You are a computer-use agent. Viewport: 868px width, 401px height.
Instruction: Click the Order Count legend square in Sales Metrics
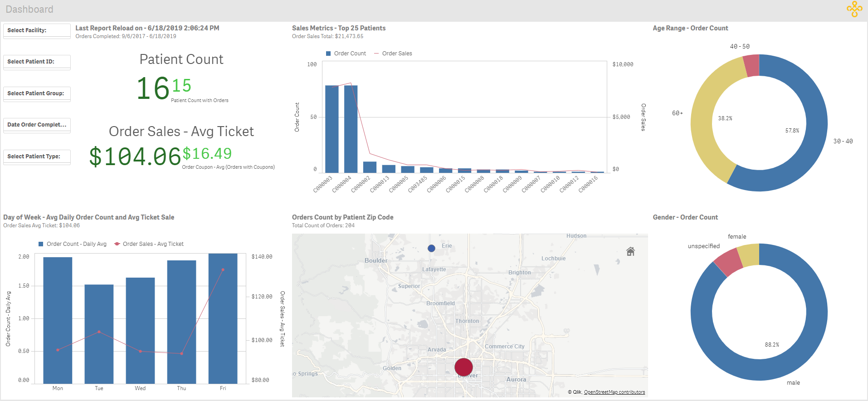328,54
